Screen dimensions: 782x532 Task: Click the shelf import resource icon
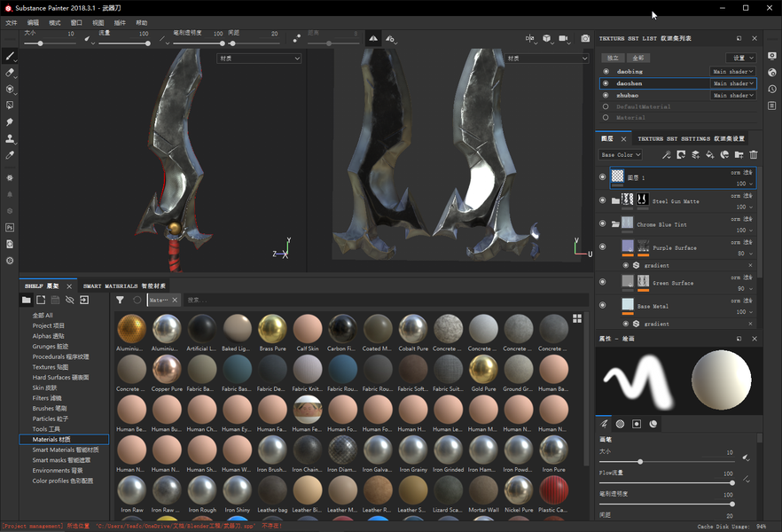pos(84,300)
